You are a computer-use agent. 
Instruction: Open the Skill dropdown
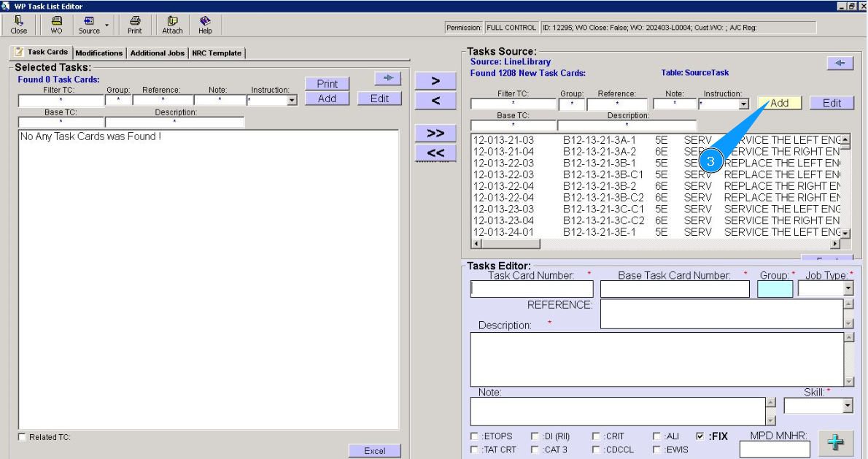pyautogui.click(x=847, y=406)
